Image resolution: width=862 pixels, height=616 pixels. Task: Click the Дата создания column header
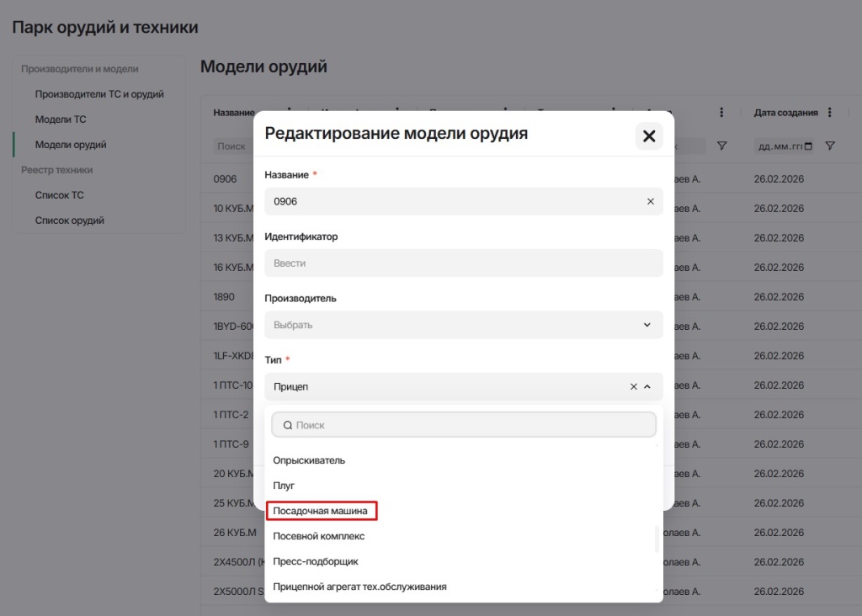click(x=785, y=113)
